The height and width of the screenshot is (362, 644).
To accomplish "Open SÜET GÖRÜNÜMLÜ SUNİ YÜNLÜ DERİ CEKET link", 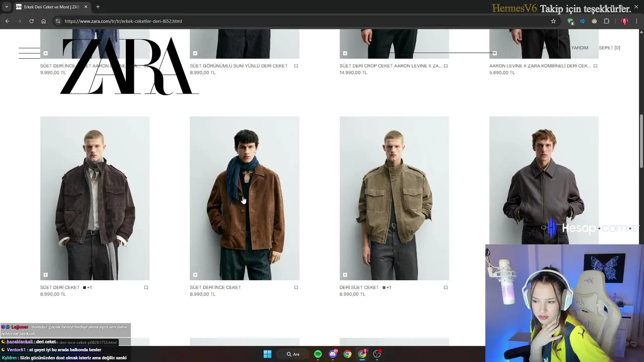I will (x=238, y=66).
